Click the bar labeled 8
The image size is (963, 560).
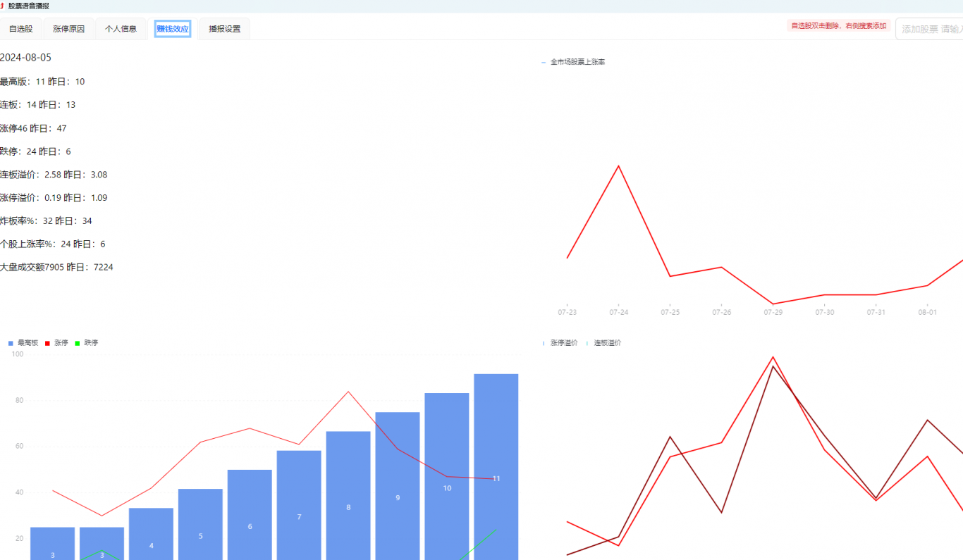pos(348,495)
